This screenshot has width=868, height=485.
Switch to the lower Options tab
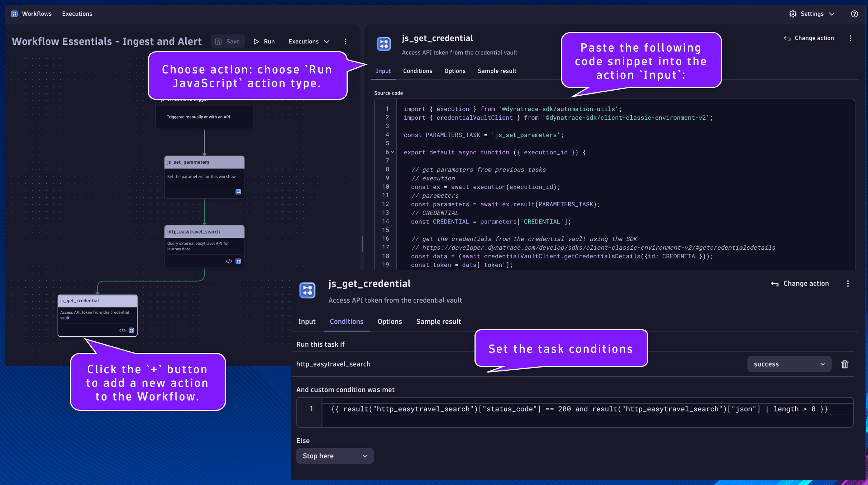[x=390, y=321]
